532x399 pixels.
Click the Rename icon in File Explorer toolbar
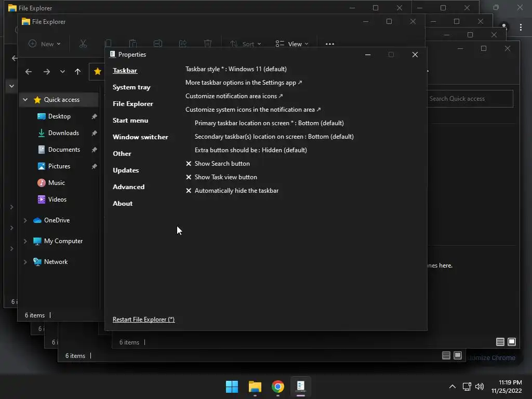tap(158, 44)
